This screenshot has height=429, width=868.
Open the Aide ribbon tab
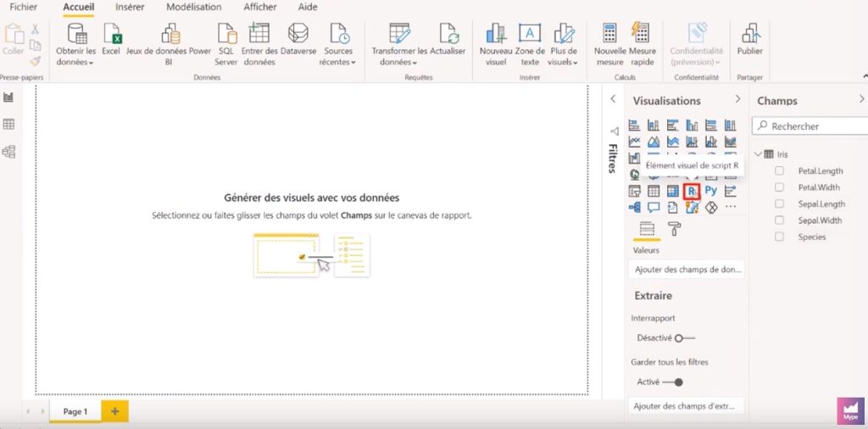pyautogui.click(x=308, y=7)
